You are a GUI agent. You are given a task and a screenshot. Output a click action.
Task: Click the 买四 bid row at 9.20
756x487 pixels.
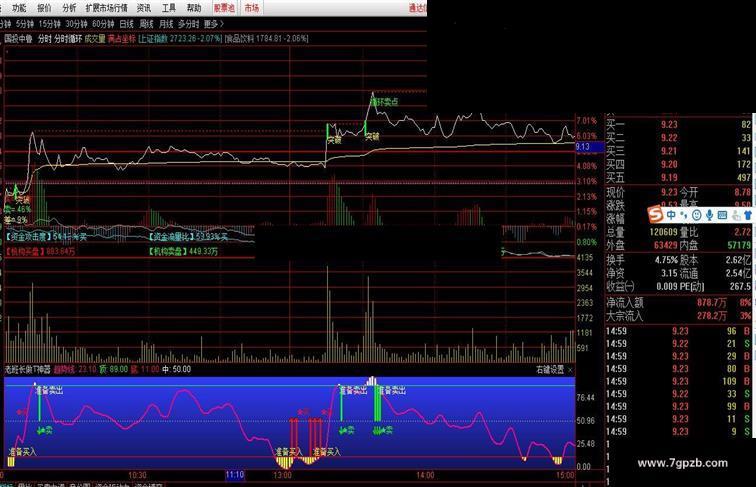click(x=678, y=164)
